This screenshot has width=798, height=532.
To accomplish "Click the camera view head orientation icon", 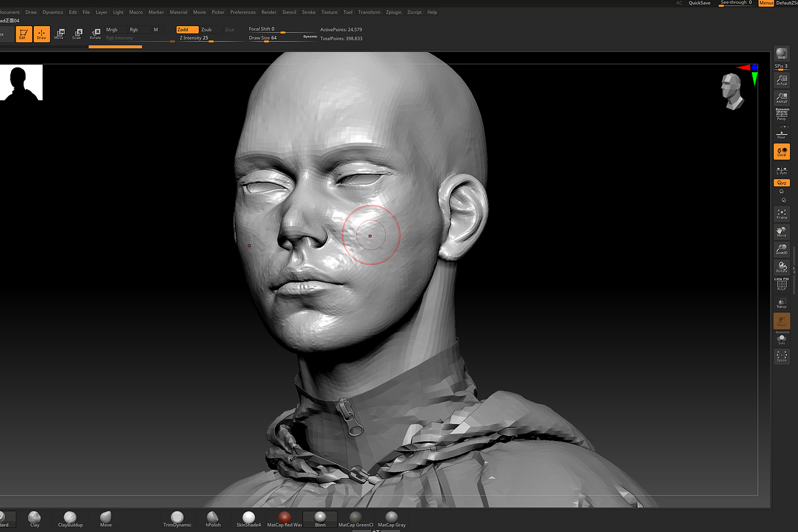I will 733,92.
